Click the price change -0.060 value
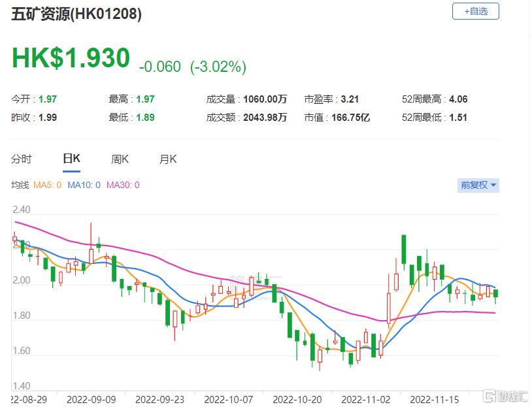 [x=160, y=67]
